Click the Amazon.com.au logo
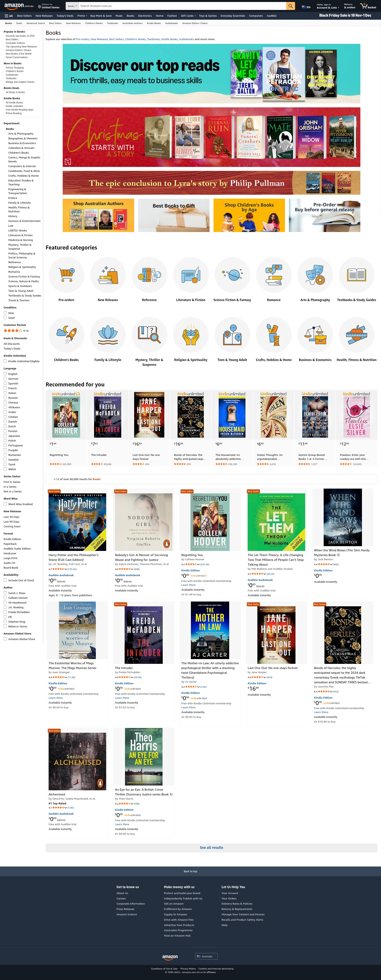The height and width of the screenshot is (980, 381). click(x=19, y=6)
